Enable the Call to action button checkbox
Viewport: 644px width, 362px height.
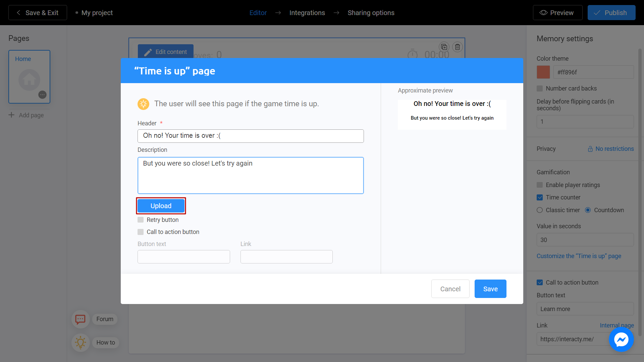pos(141,232)
